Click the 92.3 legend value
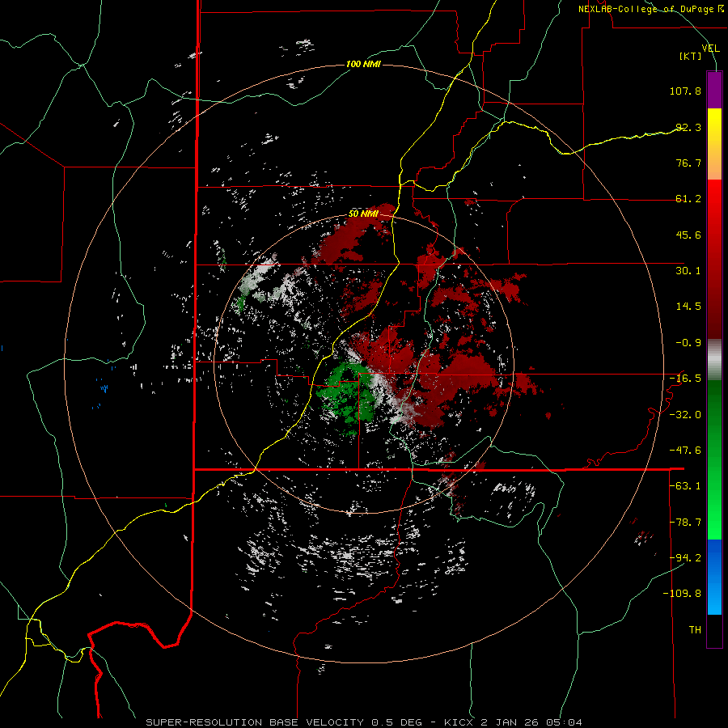The width and height of the screenshot is (728, 728). (x=688, y=127)
